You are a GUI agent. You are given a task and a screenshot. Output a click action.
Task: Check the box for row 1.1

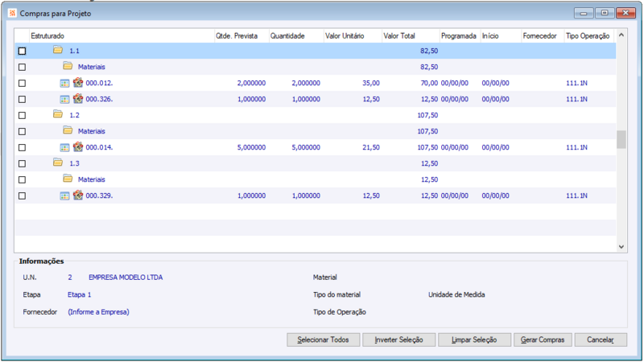tap(23, 51)
